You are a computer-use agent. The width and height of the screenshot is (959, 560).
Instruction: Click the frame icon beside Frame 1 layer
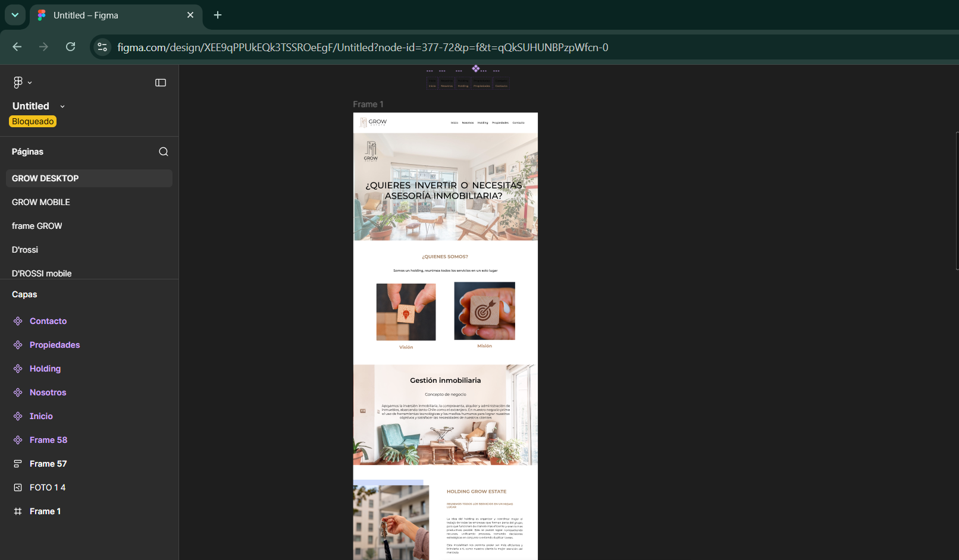click(18, 511)
